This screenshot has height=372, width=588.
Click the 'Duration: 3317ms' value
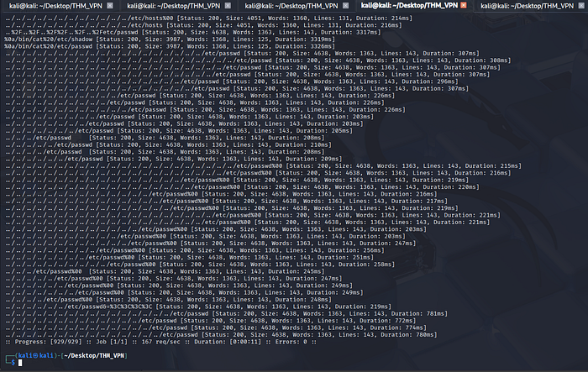349,32
